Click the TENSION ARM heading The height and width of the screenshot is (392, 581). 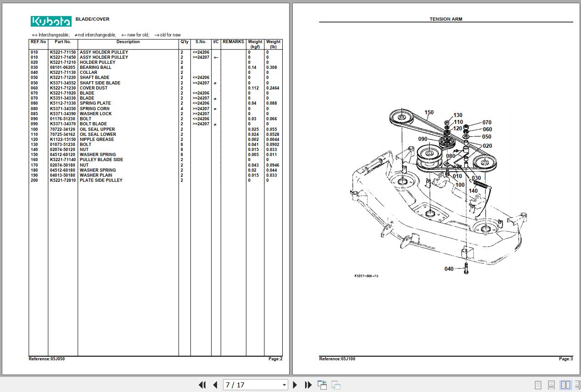(446, 19)
